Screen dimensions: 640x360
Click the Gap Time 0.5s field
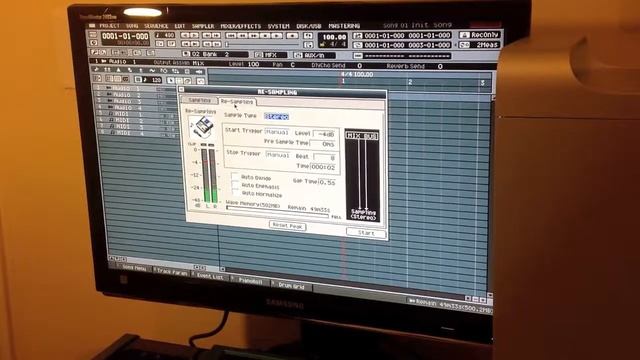(327, 182)
